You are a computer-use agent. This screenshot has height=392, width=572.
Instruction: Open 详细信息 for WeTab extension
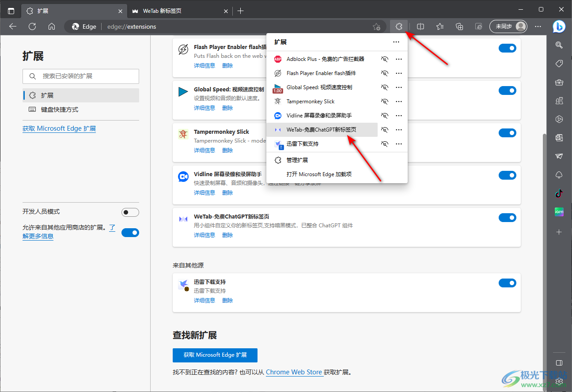coord(205,235)
